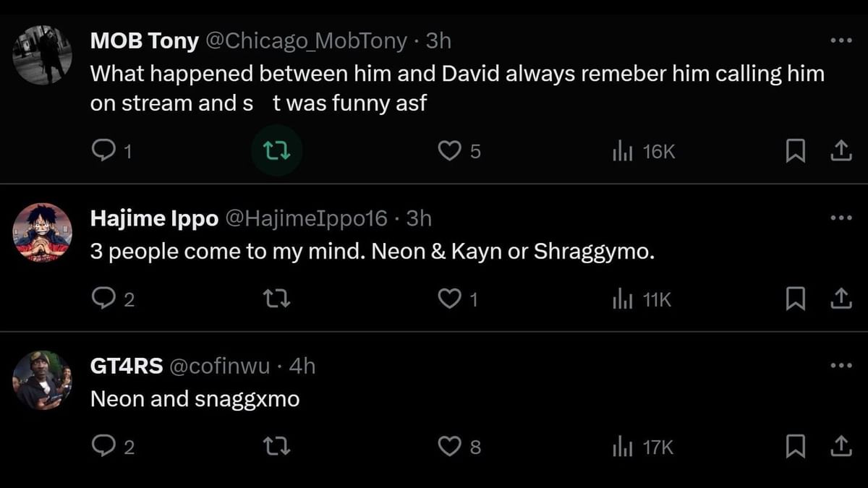Screen dimensions: 868x488
Task: Click GT4RS's profile avatar
Action: [43, 380]
